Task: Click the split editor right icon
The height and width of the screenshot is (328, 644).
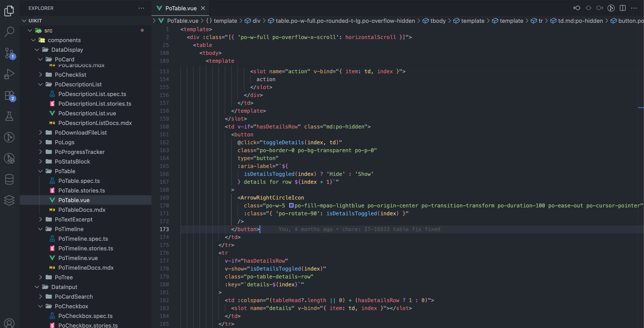Action: click(622, 8)
